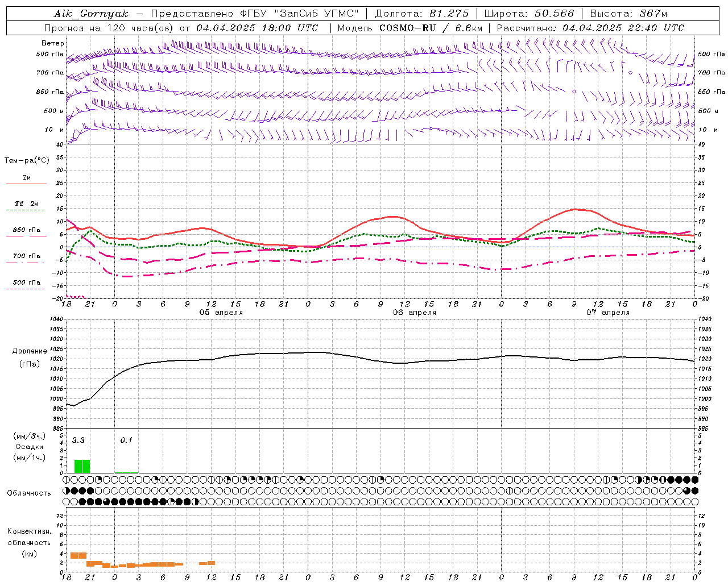728x582 pixels.
Task: Click the '(мм/3ч.)' unit label
Action: 29,436
